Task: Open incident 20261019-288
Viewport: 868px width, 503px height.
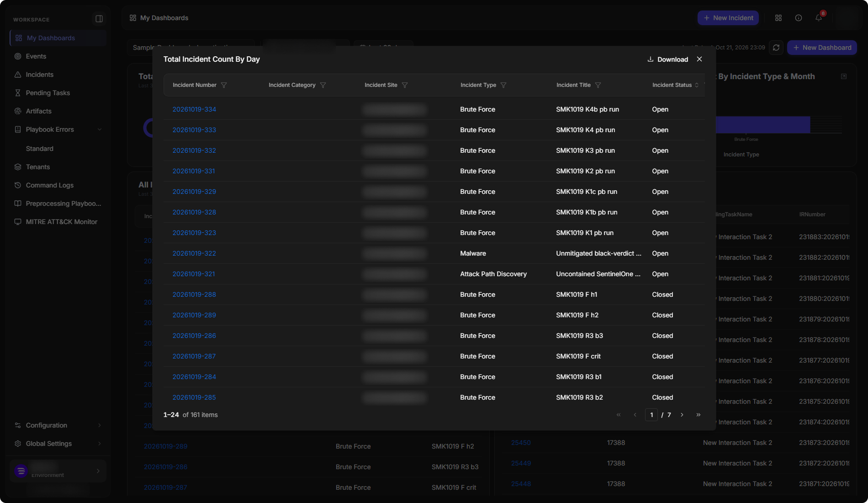Action: click(x=194, y=294)
